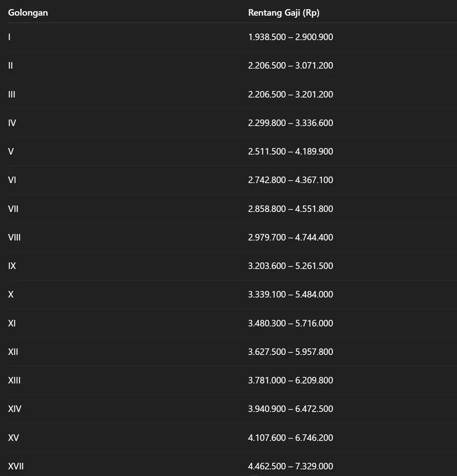Select the Golongan VII row label
457x476 pixels.
13,209
